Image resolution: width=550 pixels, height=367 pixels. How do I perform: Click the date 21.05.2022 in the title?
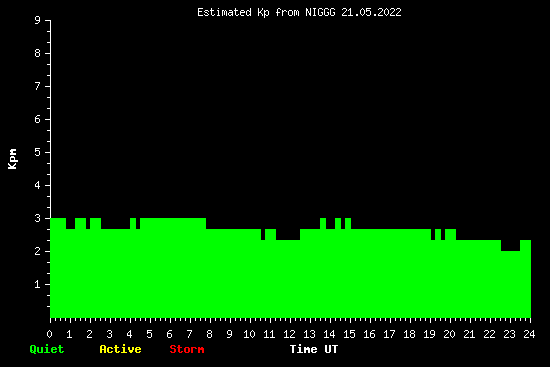point(371,13)
